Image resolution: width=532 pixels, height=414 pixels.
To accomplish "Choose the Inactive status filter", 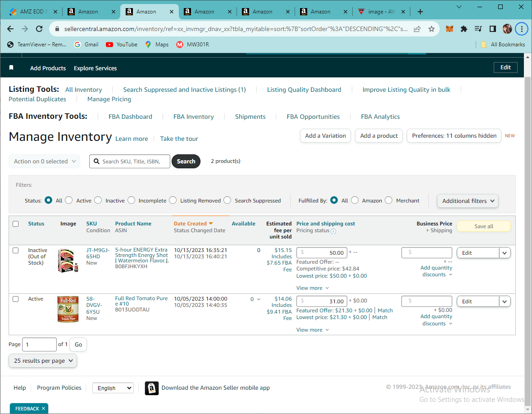I will pyautogui.click(x=98, y=200).
